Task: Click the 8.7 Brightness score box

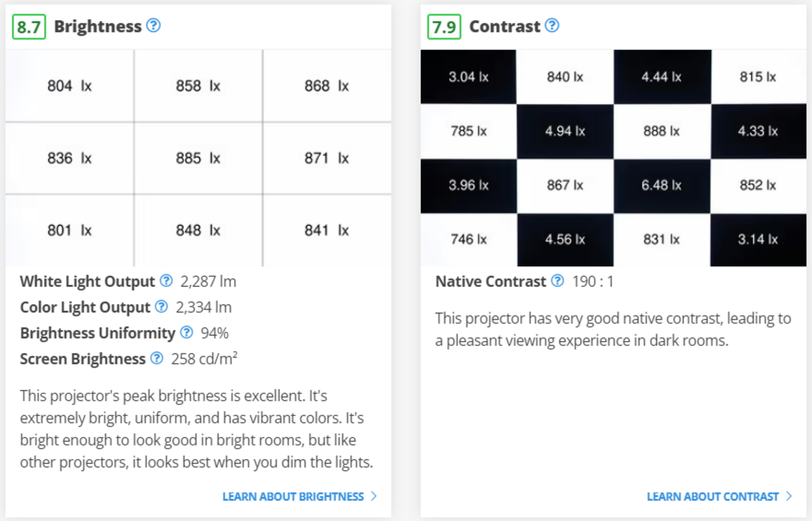Action: click(29, 27)
